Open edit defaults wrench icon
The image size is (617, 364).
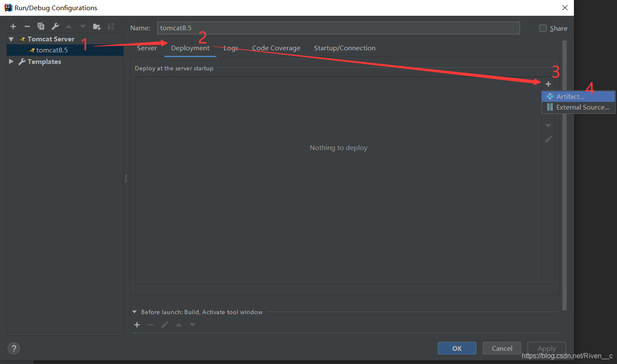[x=55, y=26]
